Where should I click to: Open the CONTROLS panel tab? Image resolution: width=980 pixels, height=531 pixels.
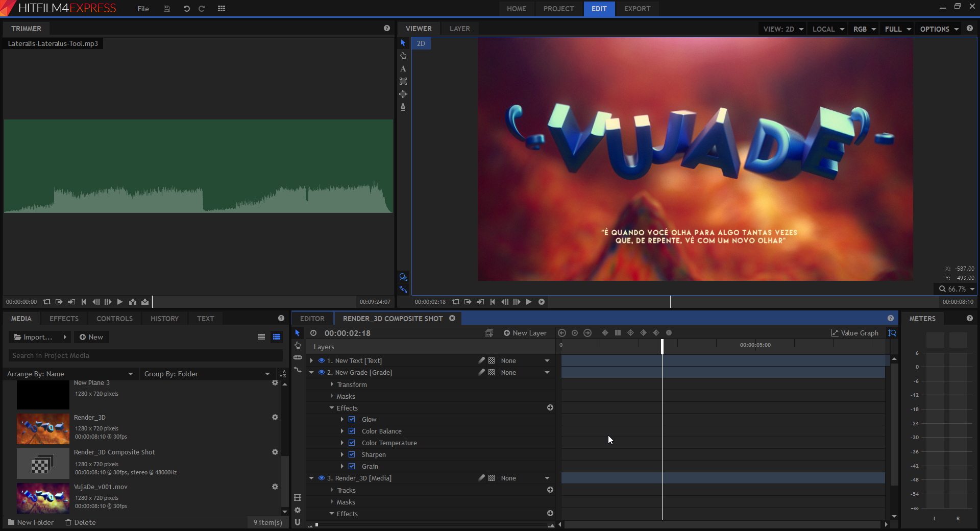114,319
